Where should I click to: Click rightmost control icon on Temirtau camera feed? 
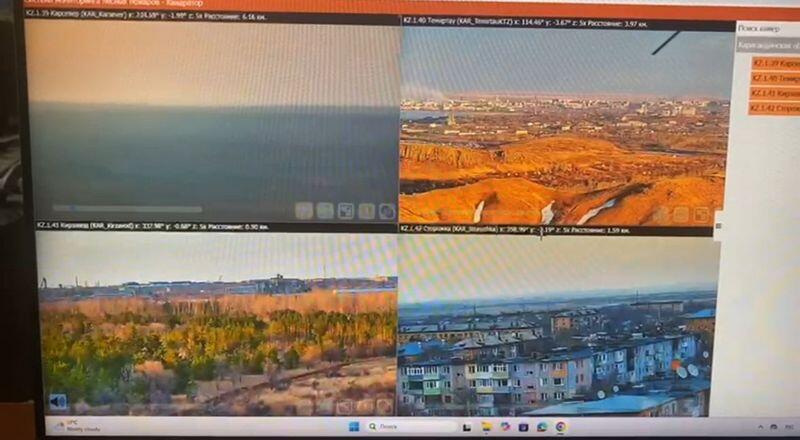702,214
